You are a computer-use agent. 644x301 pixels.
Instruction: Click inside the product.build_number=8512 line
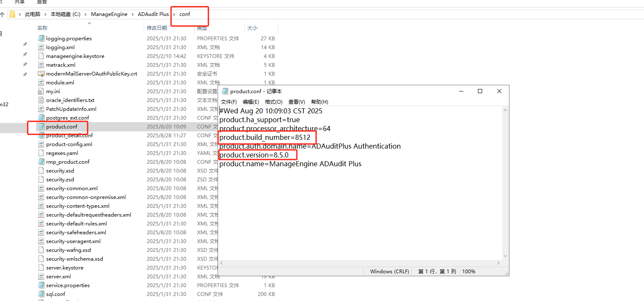265,137
